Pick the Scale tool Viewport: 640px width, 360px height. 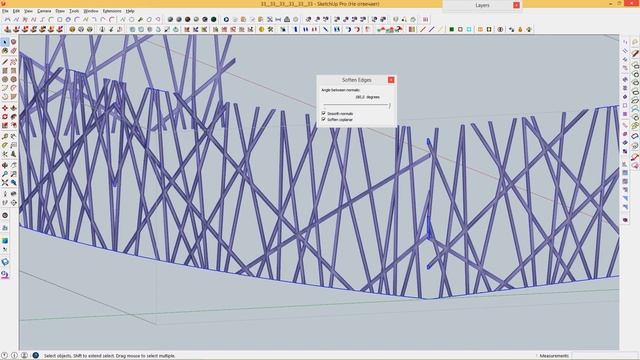coord(5,125)
